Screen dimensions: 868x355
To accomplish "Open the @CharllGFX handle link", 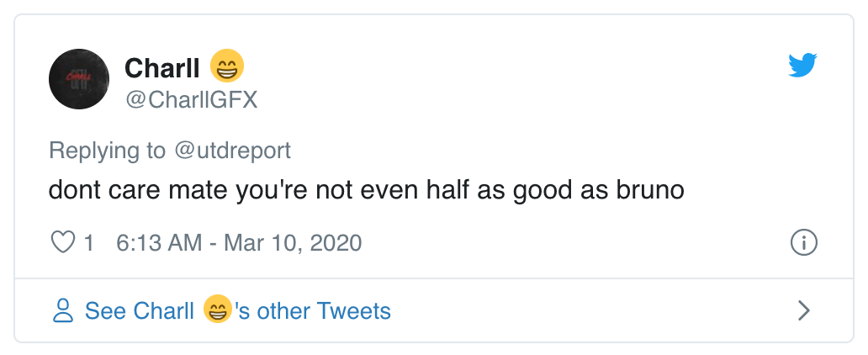I will tap(191, 100).
